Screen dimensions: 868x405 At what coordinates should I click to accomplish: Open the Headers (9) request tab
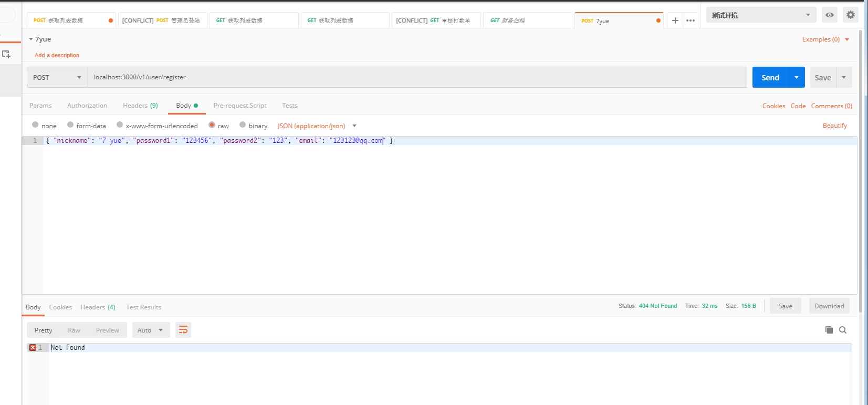coord(140,106)
